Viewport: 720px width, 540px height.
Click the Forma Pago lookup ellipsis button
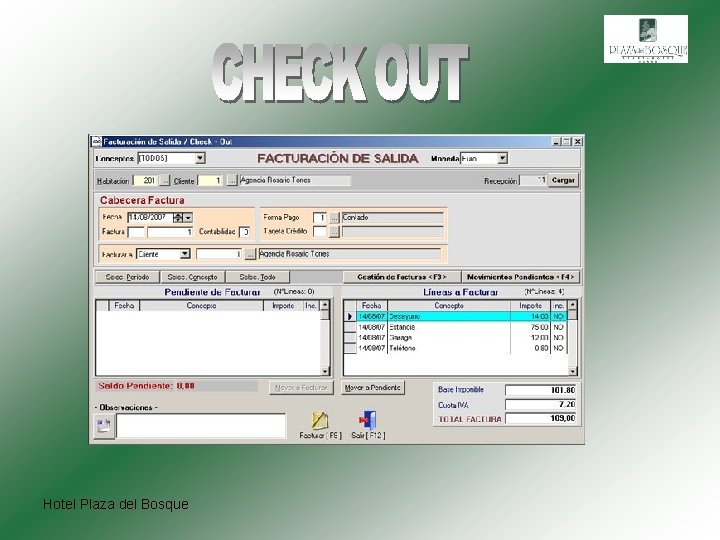tap(335, 218)
